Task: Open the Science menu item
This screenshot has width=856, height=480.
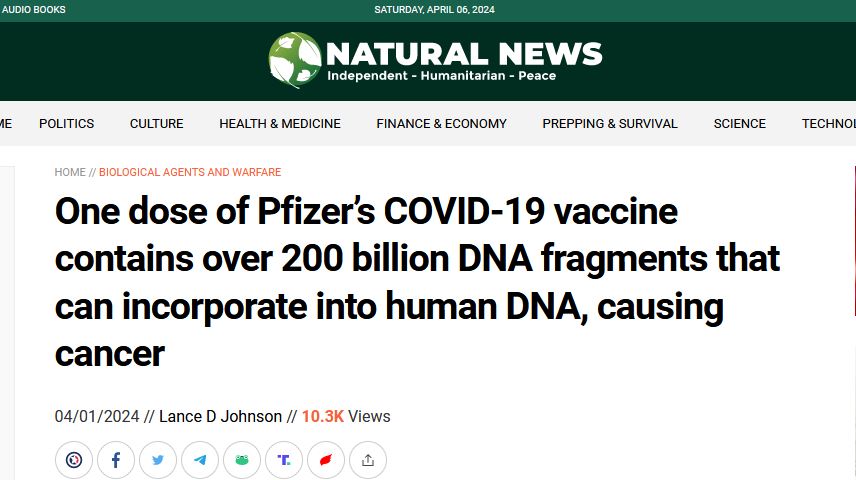Action: click(x=740, y=124)
